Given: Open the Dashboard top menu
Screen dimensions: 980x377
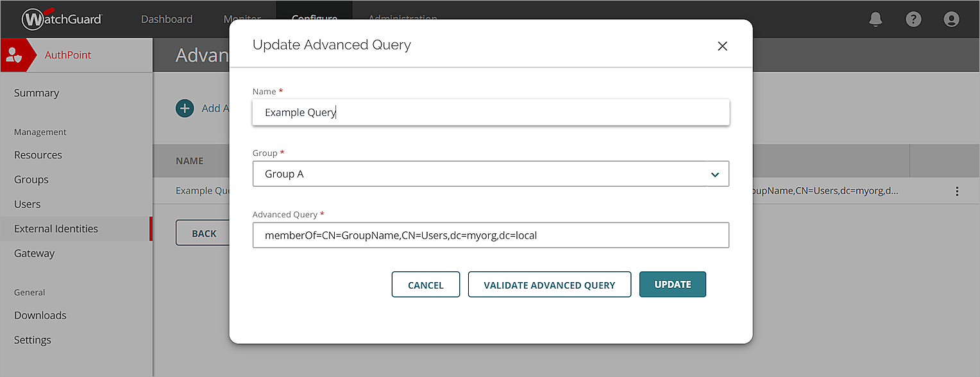Looking at the screenshot, I should click(167, 19).
